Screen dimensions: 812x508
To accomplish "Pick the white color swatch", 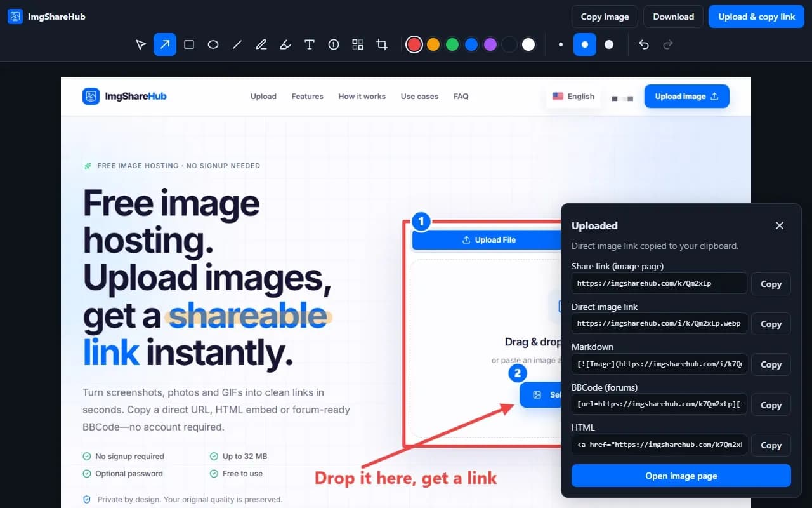I will tap(528, 44).
